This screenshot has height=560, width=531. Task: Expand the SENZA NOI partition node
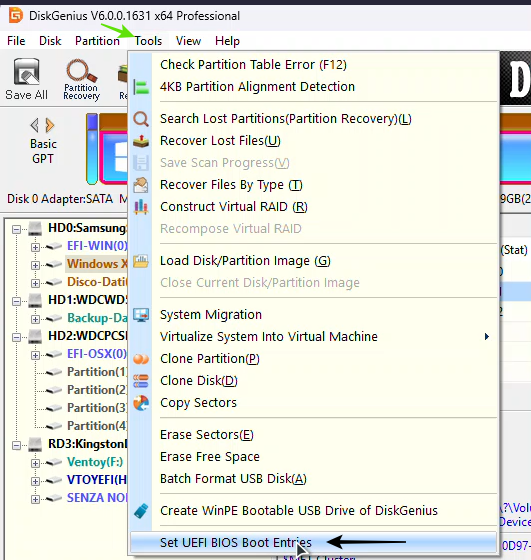(x=35, y=499)
